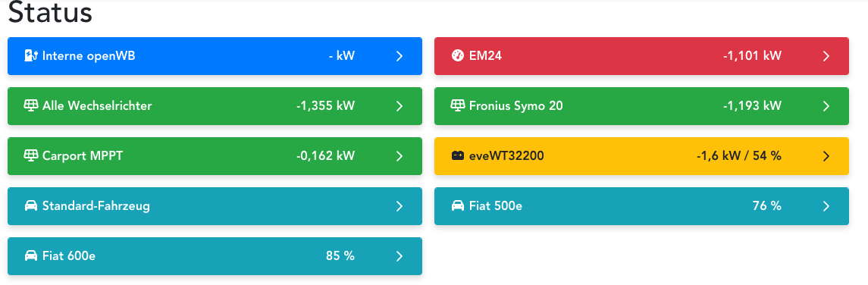Click the 85 % charge value

(x=340, y=256)
